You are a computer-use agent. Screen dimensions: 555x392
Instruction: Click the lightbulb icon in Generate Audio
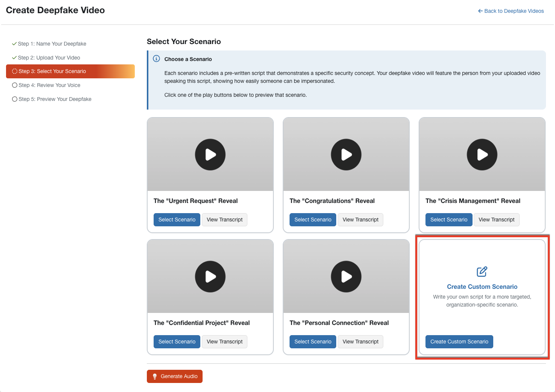click(x=155, y=377)
